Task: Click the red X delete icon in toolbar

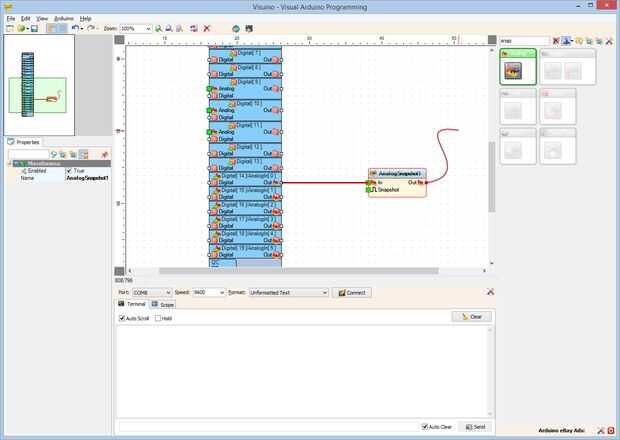Action: pyautogui.click(x=206, y=28)
